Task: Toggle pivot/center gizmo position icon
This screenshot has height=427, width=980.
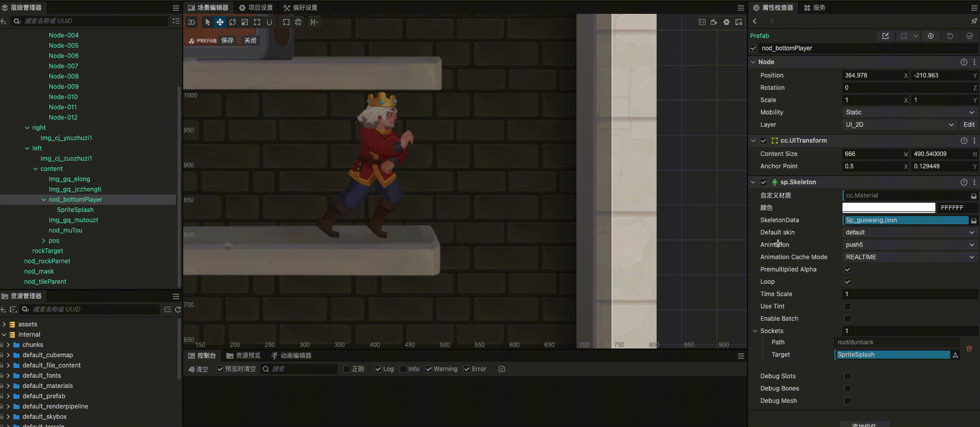Action: tap(286, 22)
